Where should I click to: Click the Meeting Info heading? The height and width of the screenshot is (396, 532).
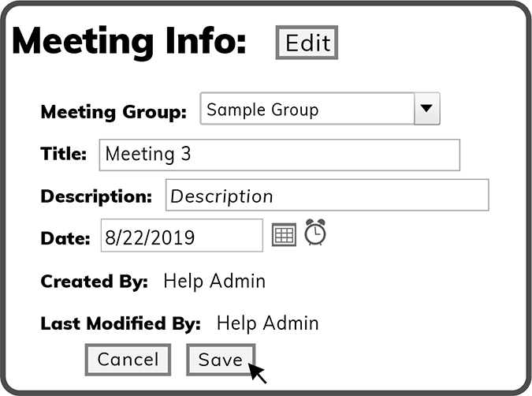point(130,41)
